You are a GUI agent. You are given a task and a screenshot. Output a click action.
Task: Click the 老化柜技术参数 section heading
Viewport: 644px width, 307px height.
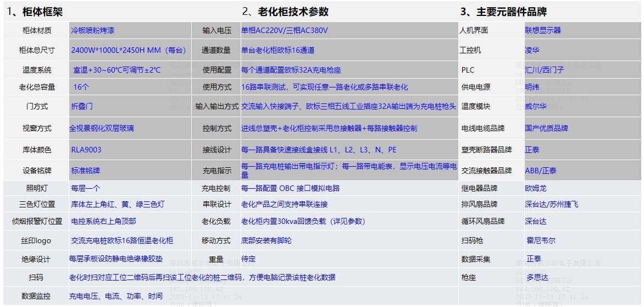pyautogui.click(x=293, y=12)
